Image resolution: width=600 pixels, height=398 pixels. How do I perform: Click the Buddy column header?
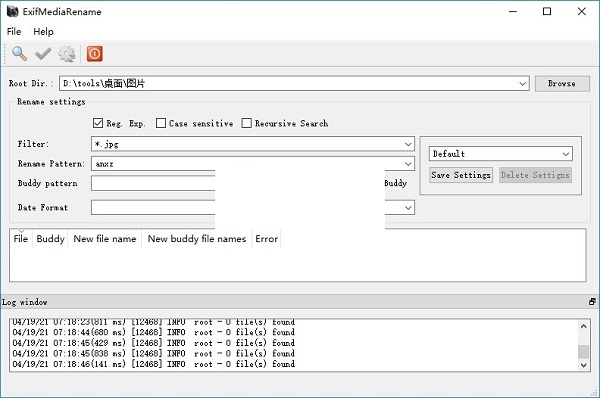50,239
